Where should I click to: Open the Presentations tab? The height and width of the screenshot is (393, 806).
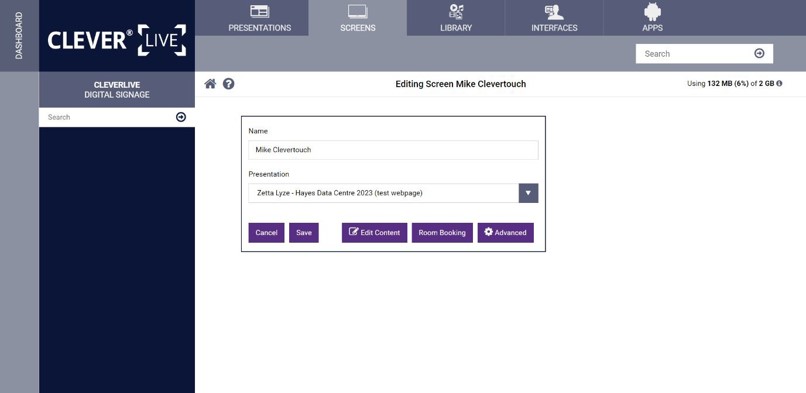pos(260,18)
